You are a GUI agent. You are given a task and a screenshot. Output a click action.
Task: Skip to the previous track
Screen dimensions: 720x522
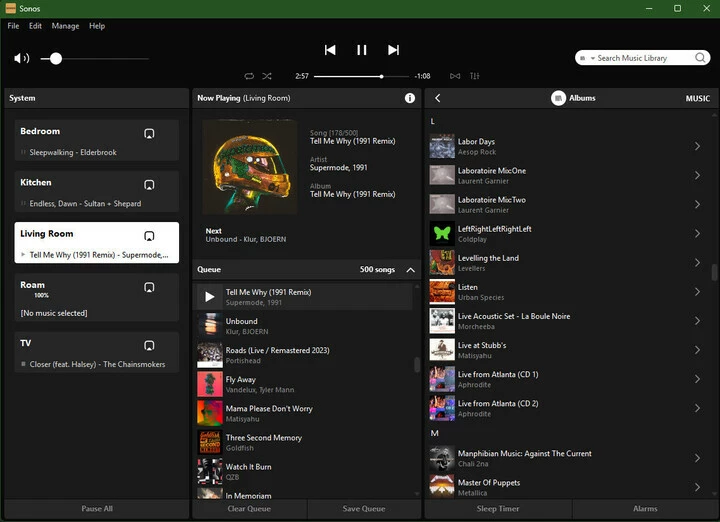[x=330, y=50]
